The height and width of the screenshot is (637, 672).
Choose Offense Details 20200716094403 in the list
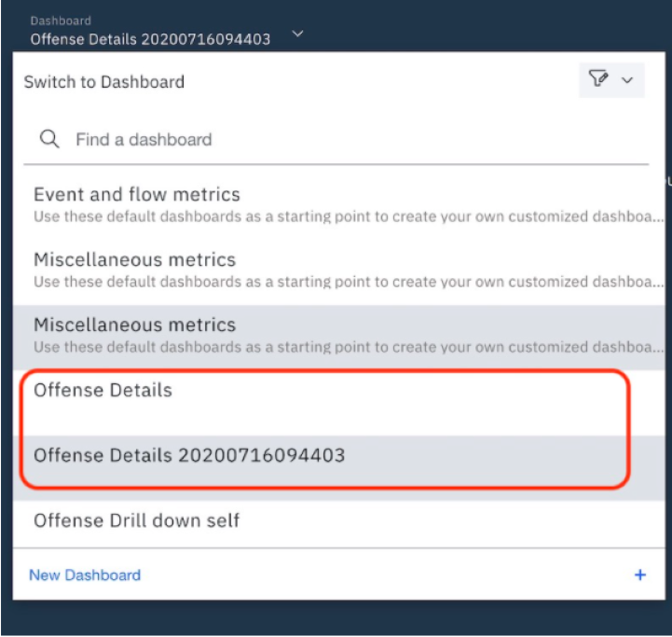tap(189, 456)
